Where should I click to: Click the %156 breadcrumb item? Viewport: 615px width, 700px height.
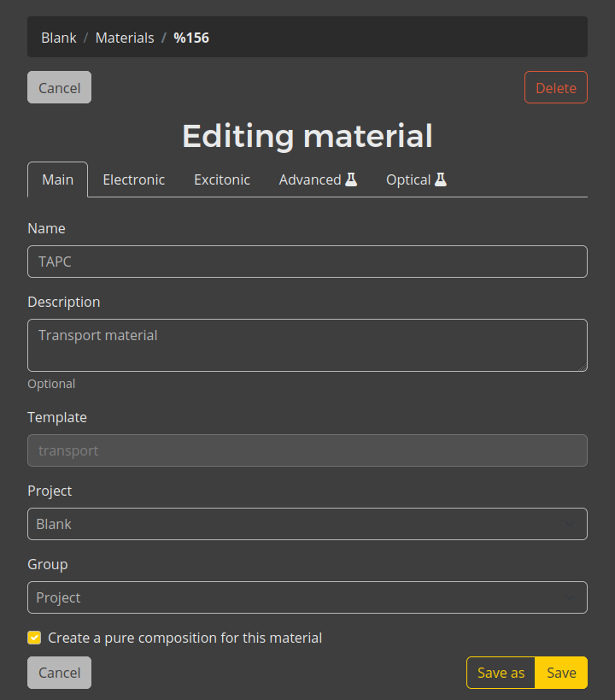[191, 38]
